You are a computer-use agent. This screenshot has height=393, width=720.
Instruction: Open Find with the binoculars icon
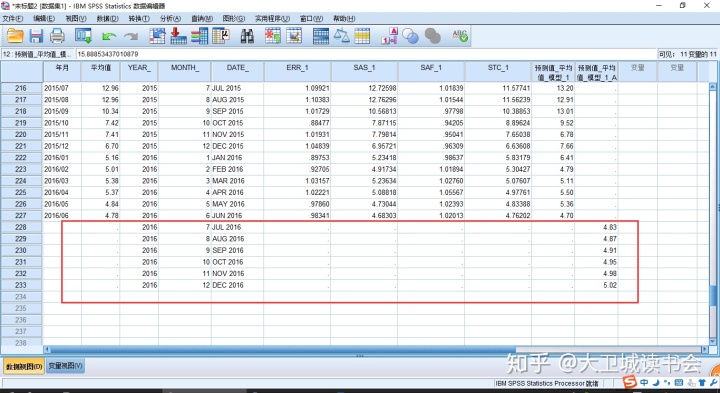point(247,36)
